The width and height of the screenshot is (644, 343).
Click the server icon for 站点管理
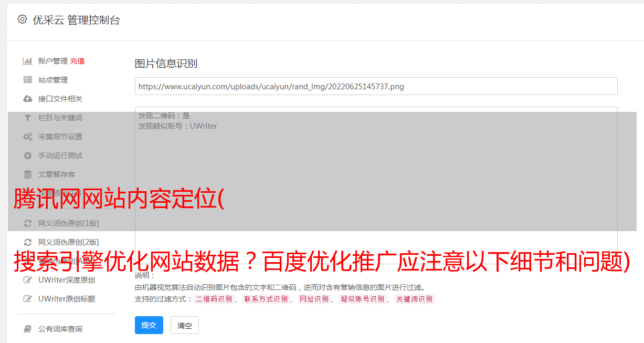[x=28, y=80]
